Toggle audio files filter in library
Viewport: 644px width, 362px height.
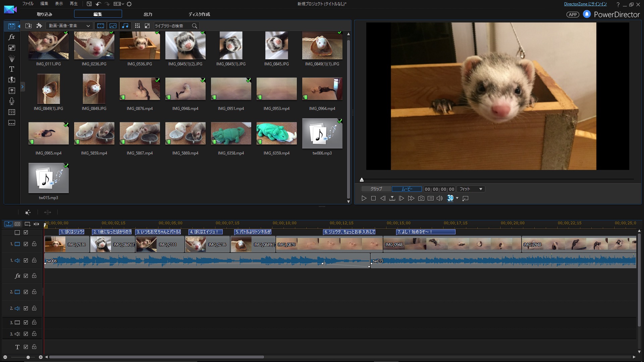(x=125, y=26)
